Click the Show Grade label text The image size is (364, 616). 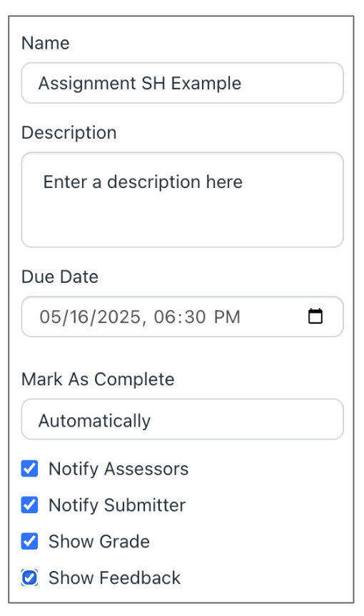click(99, 542)
